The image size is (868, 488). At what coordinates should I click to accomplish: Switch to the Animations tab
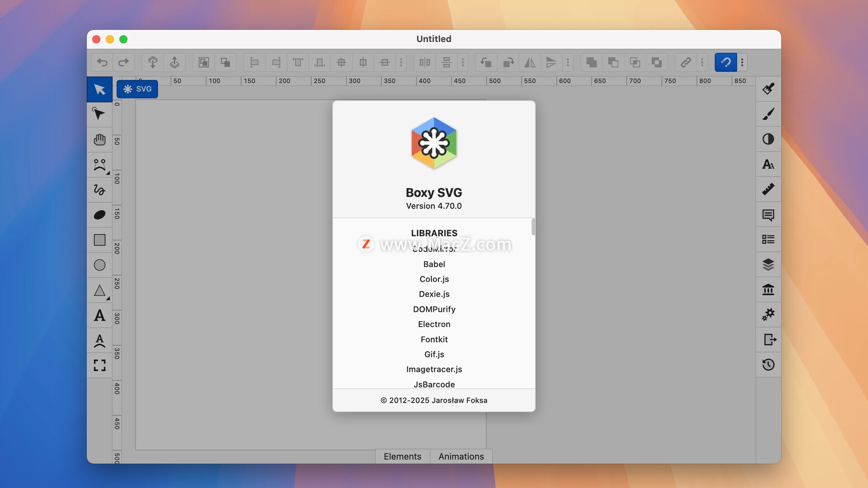tap(461, 456)
